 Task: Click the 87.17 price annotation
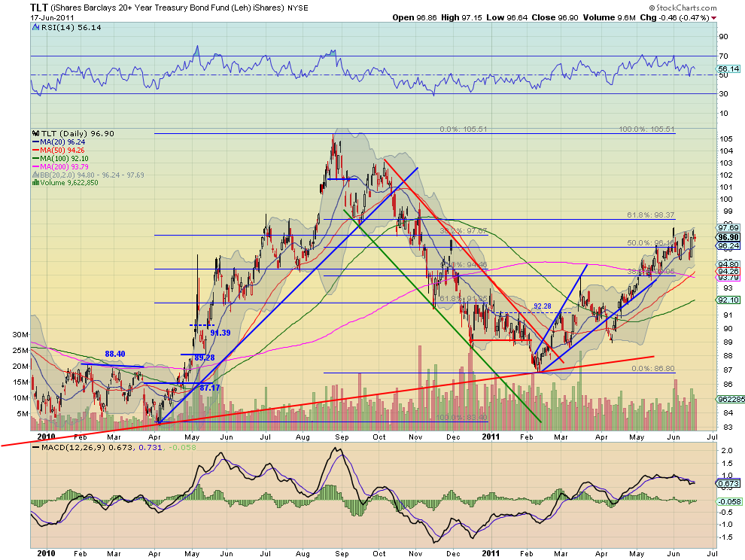point(209,388)
